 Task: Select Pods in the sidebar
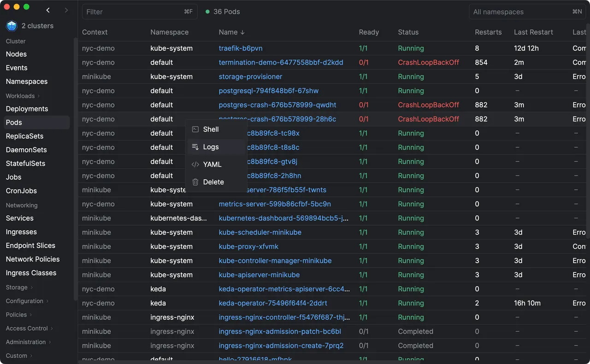click(37, 123)
